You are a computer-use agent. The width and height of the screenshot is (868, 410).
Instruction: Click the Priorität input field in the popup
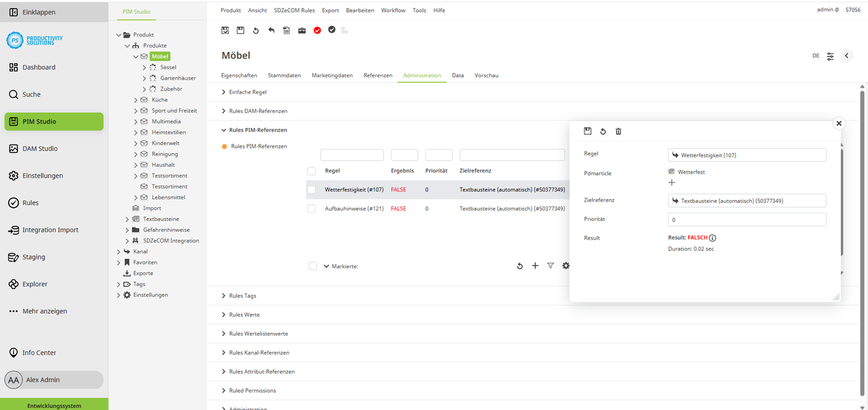(746, 220)
